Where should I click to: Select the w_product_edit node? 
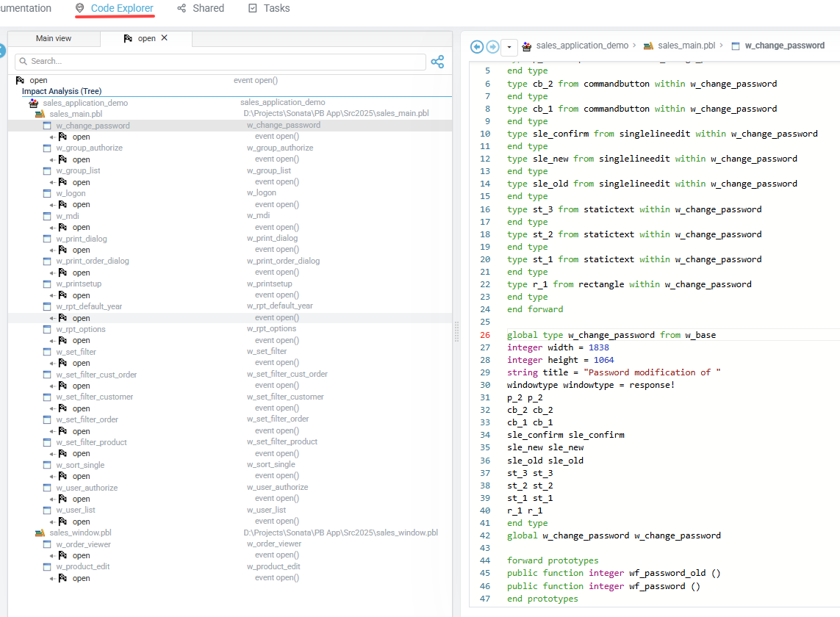click(x=82, y=566)
